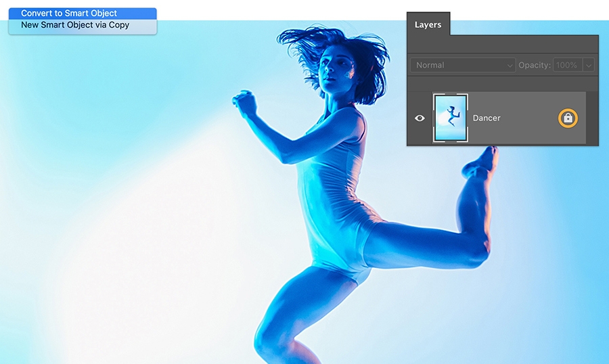Click the Opacity label scrubber
Viewport: 609px width, 364px height.
(535, 65)
